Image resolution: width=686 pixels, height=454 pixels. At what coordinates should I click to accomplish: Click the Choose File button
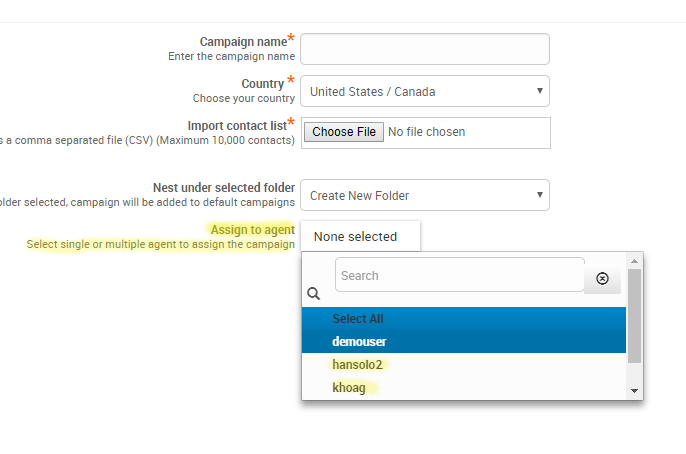(x=344, y=132)
